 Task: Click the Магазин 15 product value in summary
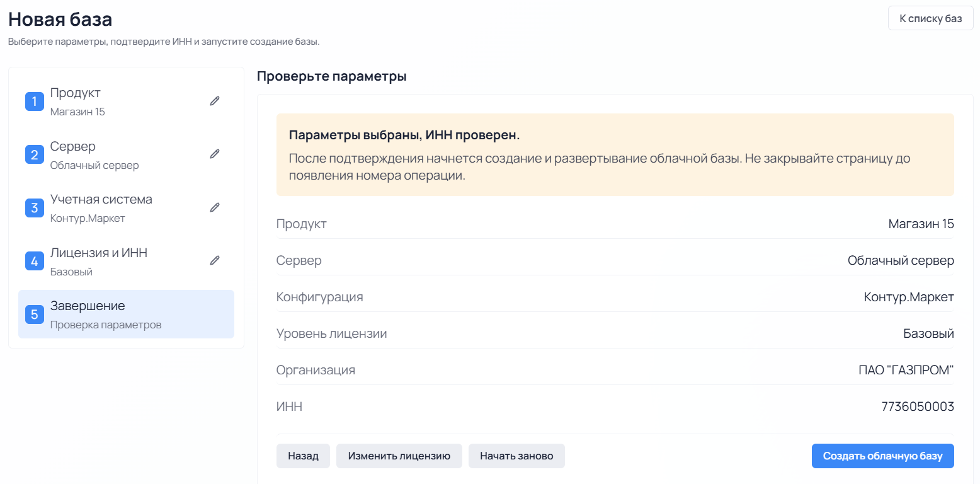pyautogui.click(x=921, y=224)
